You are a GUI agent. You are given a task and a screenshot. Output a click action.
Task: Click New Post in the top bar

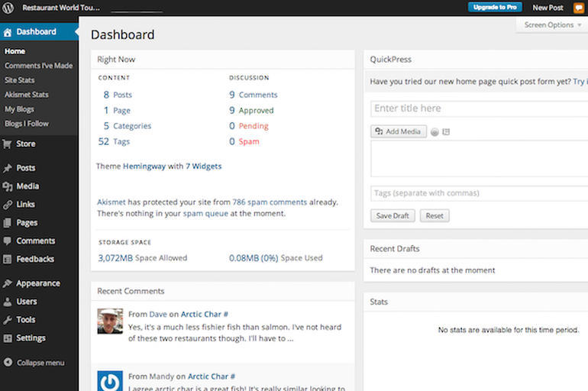point(548,8)
